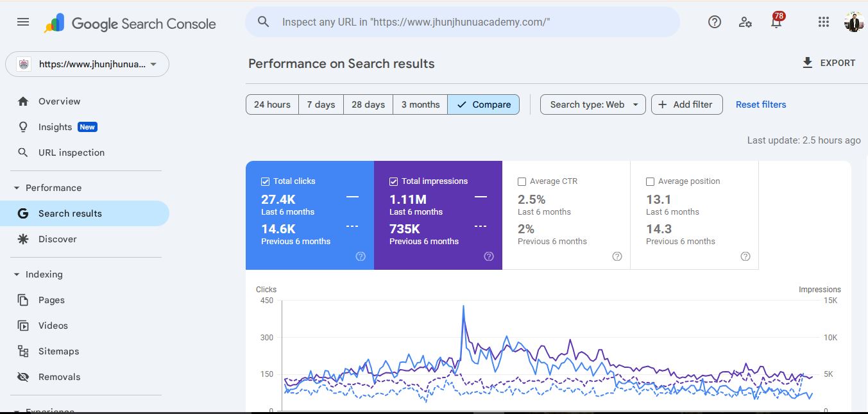Viewport: 868px width, 414px height.
Task: Open URL inspection in the sidebar
Action: point(85,153)
